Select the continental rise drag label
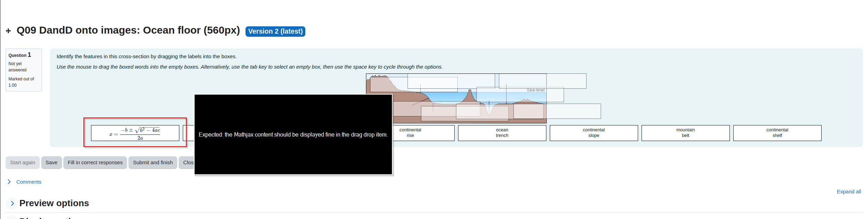The height and width of the screenshot is (219, 868). (x=423, y=133)
